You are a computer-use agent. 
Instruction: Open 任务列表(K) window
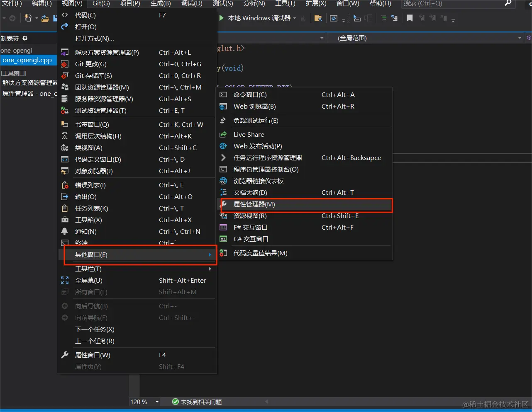pos(137,208)
